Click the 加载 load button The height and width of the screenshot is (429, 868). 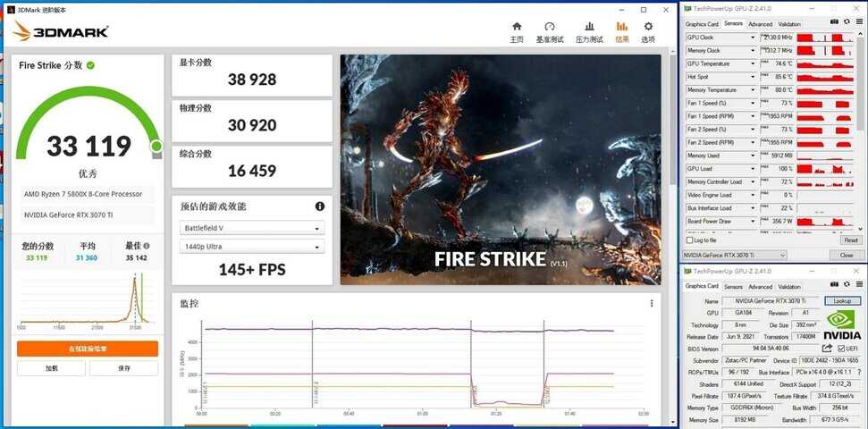tap(52, 368)
